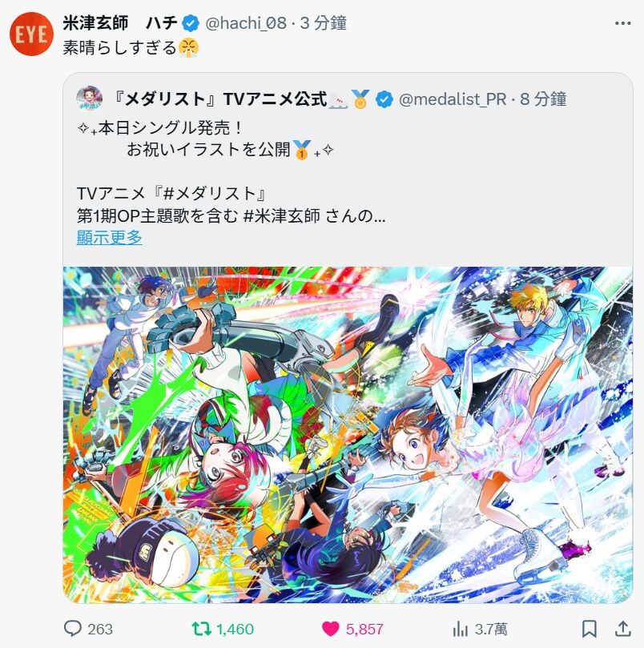
Task: Open the @hachi_08 handle
Action: pyautogui.click(x=246, y=23)
